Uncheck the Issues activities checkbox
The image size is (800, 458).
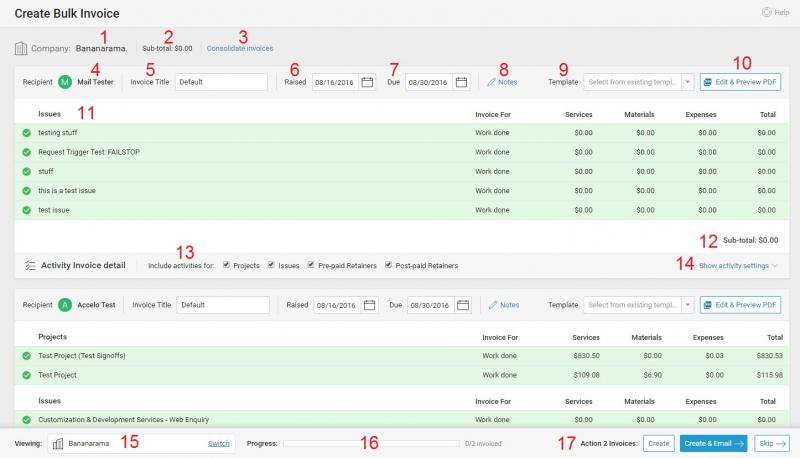(x=270, y=266)
